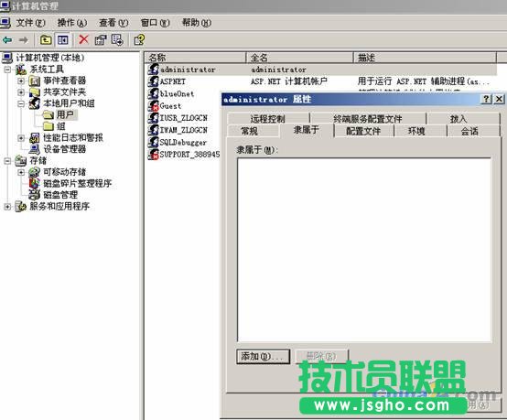Click the 本地用户和组 tree icon
This screenshot has width=507, height=420.
(x=34, y=103)
